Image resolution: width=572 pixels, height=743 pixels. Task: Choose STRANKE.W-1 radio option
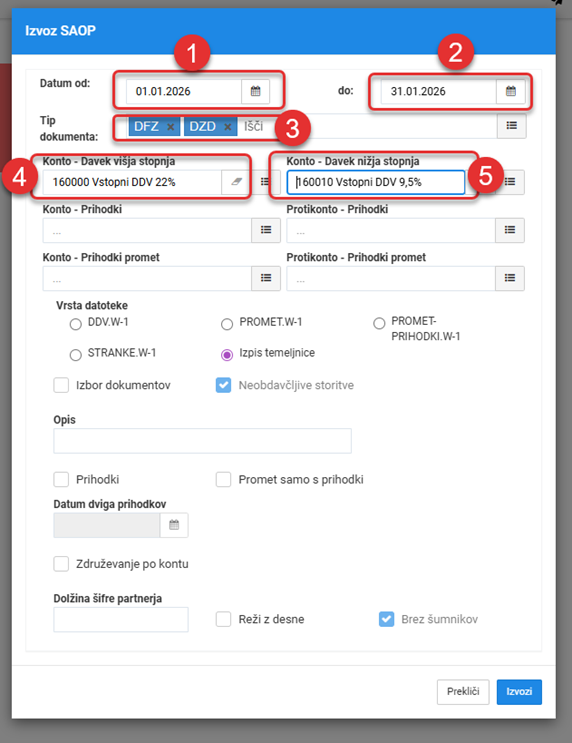(75, 355)
